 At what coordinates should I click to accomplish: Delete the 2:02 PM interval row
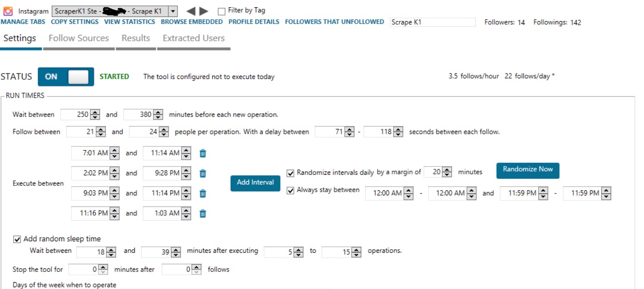(203, 173)
